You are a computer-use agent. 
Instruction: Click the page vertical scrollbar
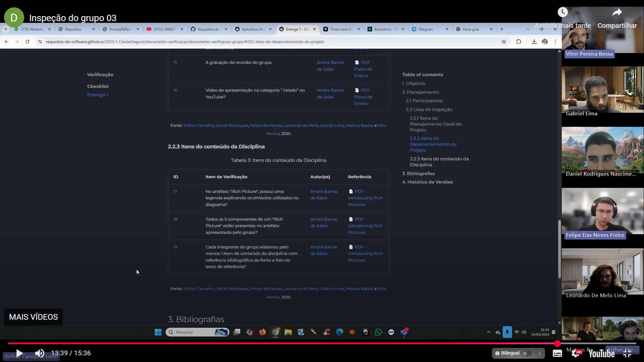(559, 249)
